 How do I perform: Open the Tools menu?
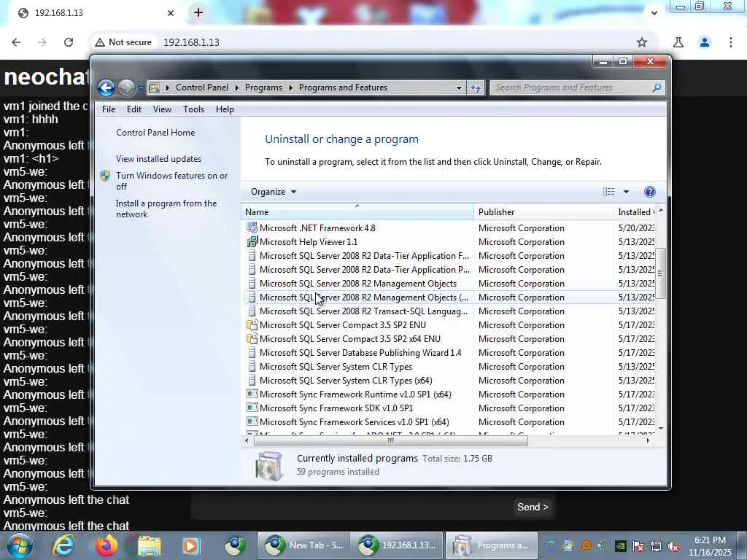tap(193, 109)
